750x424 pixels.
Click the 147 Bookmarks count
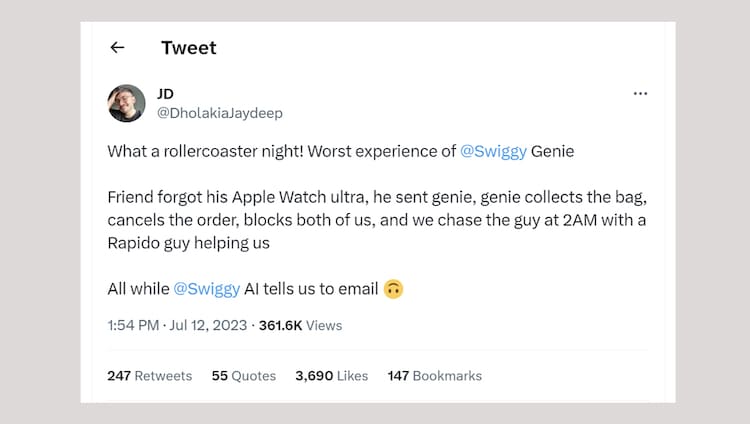pos(434,376)
